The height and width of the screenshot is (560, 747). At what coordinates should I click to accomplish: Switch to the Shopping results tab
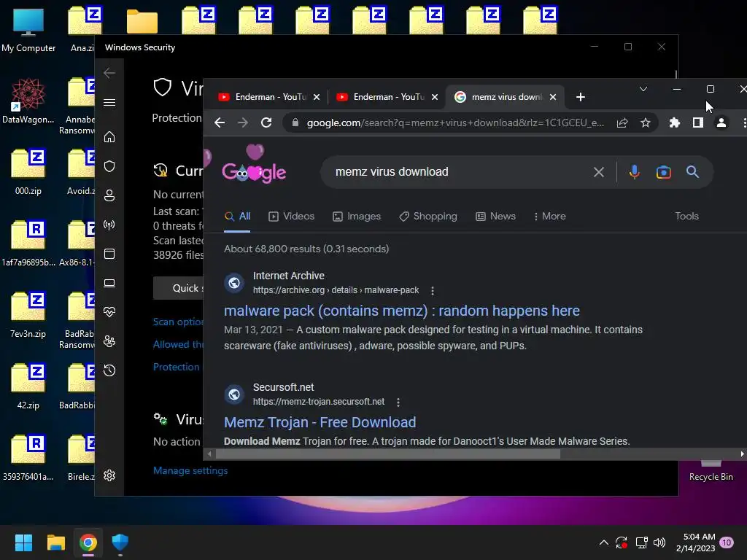click(x=427, y=216)
